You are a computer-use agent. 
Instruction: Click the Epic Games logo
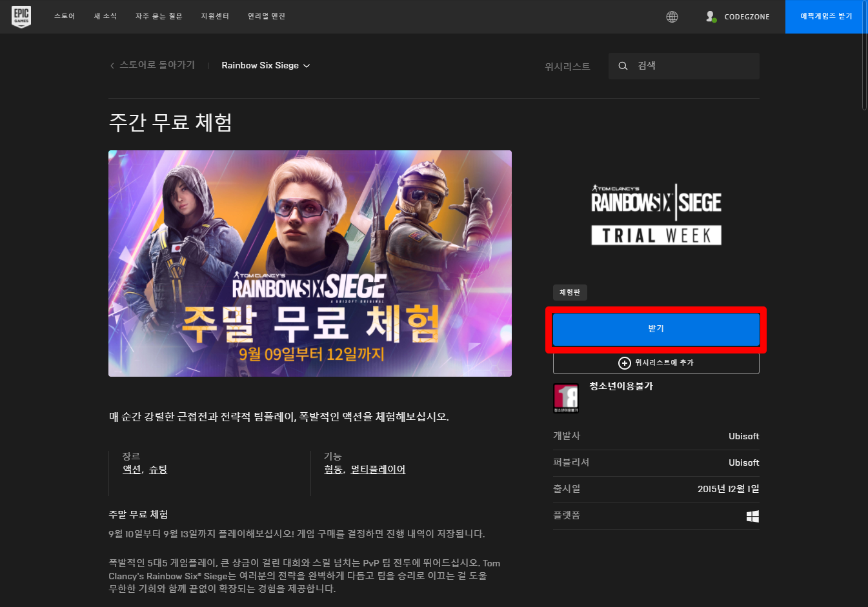tap(21, 17)
